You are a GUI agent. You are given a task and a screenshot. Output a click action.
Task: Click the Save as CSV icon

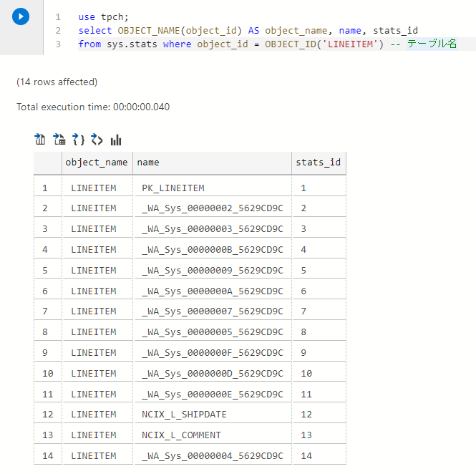point(40,140)
